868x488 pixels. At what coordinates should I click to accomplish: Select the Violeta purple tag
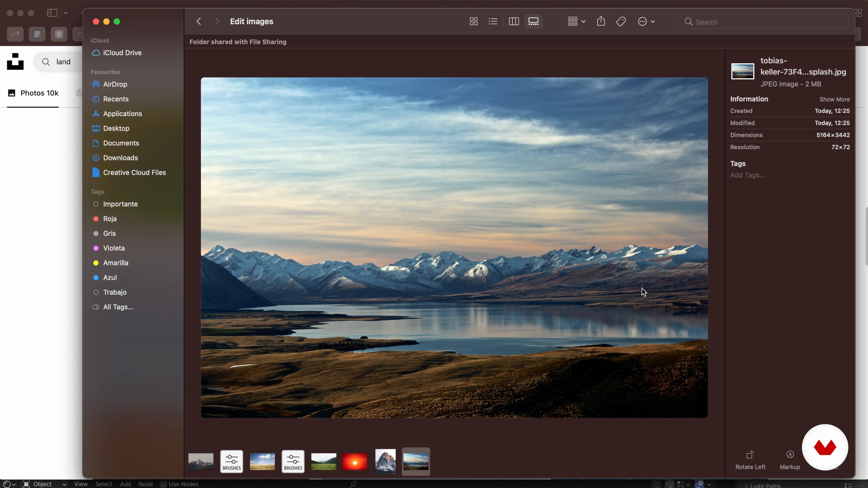(x=109, y=248)
